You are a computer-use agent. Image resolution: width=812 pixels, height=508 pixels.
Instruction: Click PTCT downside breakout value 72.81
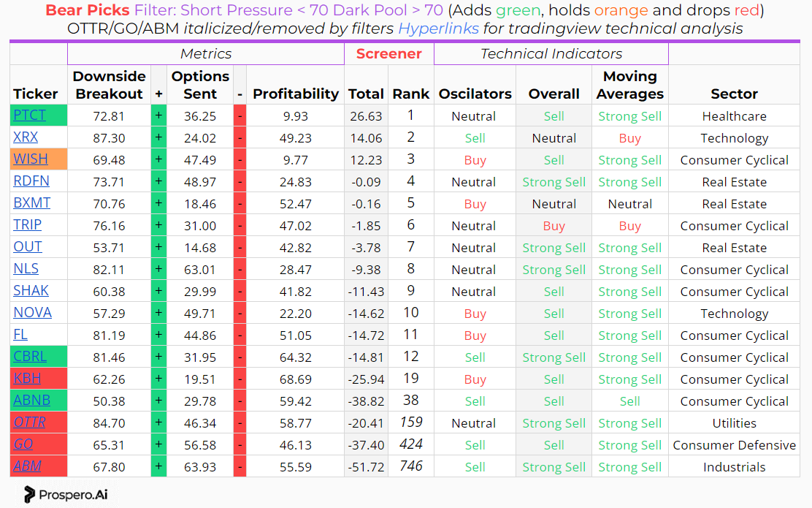tap(109, 116)
